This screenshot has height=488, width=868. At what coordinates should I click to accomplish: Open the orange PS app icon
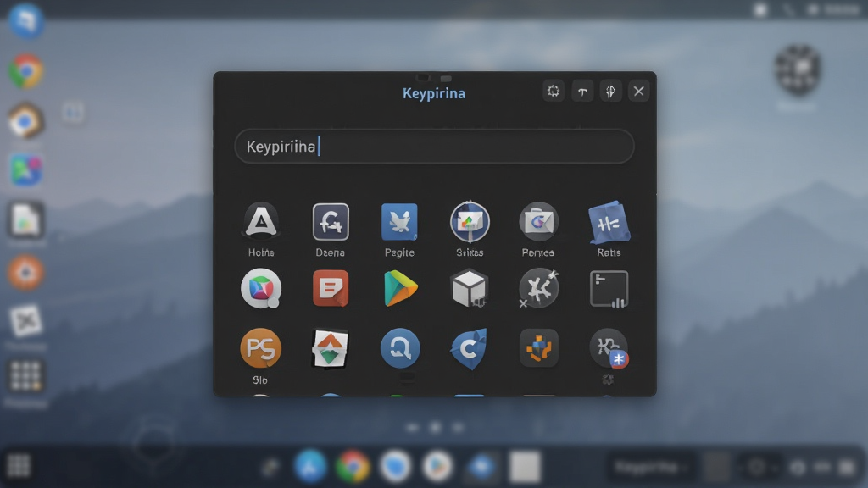(x=261, y=348)
